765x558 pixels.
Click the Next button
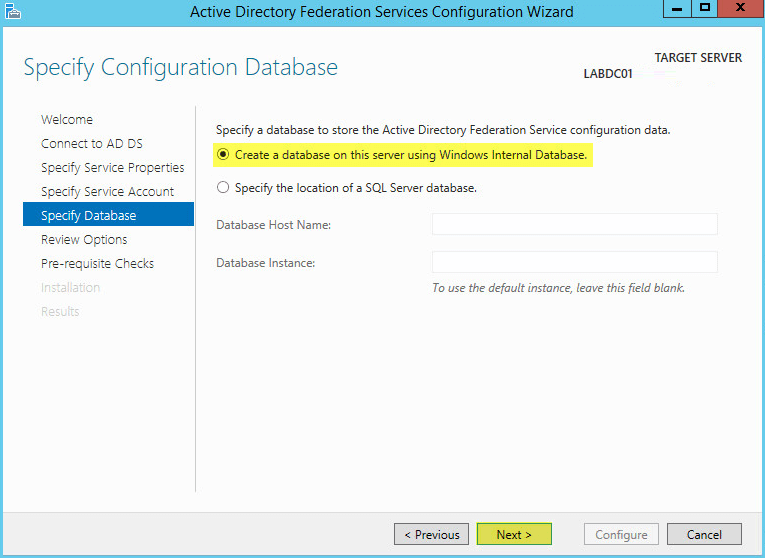[514, 534]
